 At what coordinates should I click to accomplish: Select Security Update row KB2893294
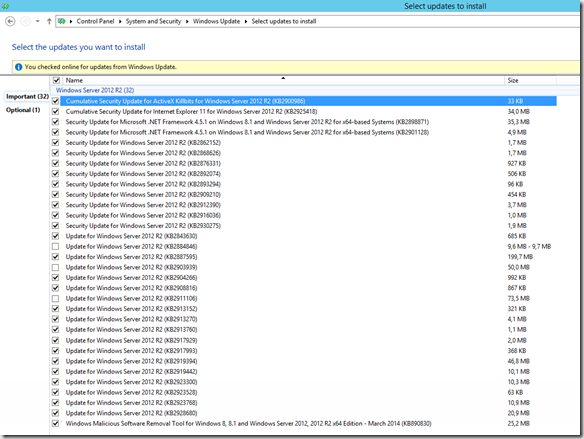pyautogui.click(x=304, y=184)
